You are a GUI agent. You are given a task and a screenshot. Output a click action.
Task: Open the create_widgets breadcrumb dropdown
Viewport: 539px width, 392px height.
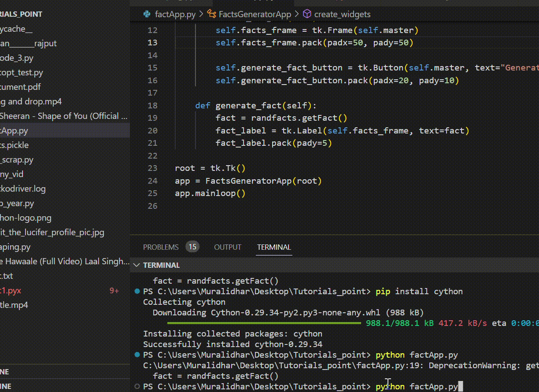(342, 14)
